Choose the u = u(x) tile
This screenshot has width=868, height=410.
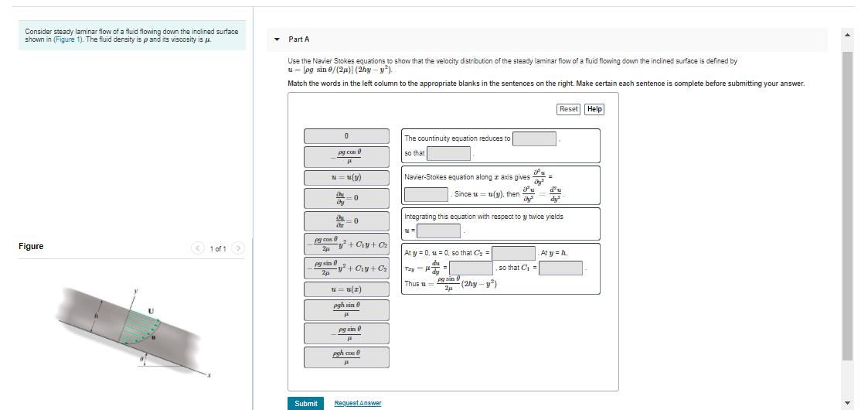pos(346,289)
